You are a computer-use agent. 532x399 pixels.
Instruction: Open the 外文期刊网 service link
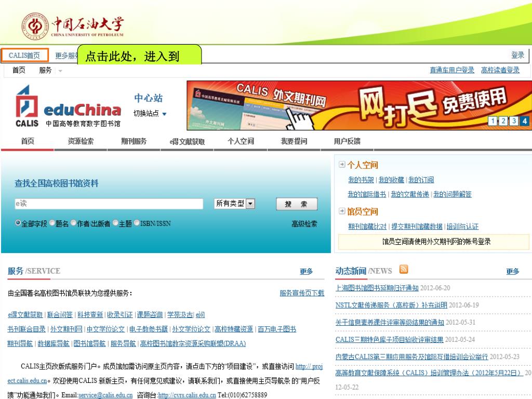tap(66, 329)
